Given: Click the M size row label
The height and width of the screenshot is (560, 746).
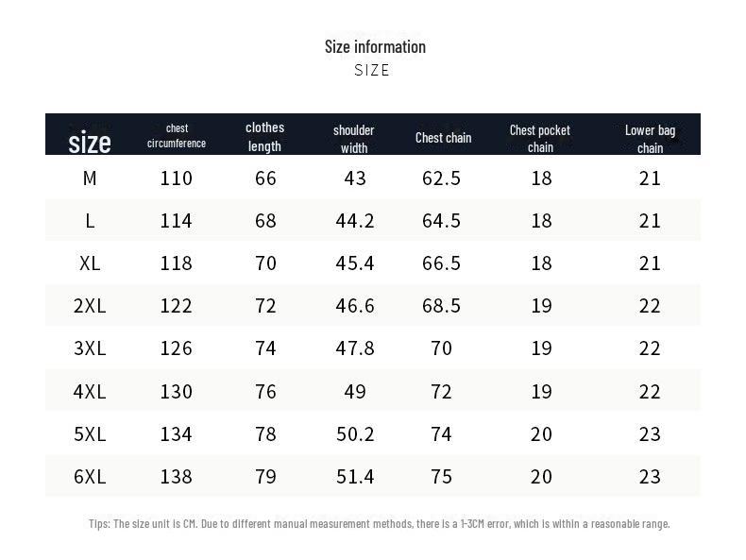Looking at the screenshot, I should [x=90, y=178].
